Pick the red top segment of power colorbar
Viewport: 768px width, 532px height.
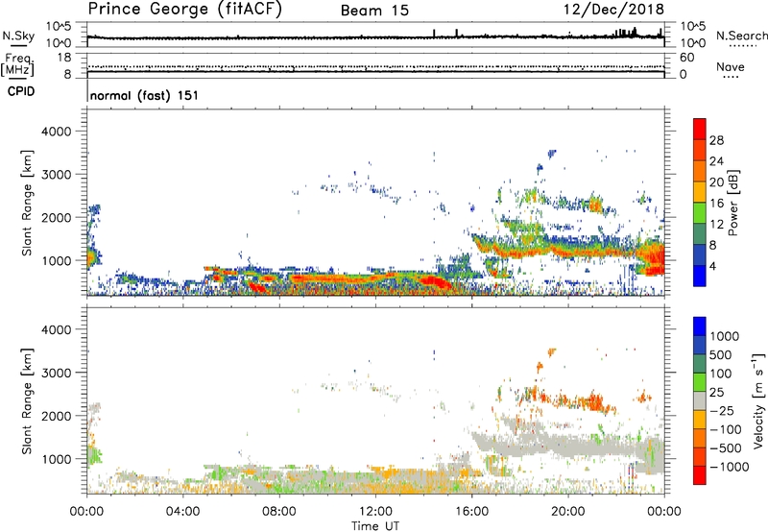pyautogui.click(x=700, y=129)
